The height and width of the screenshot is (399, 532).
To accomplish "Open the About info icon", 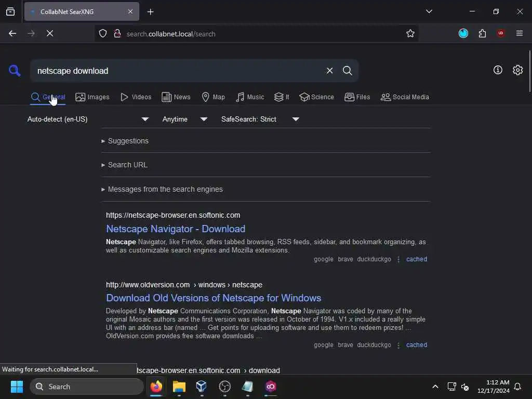I will point(498,70).
